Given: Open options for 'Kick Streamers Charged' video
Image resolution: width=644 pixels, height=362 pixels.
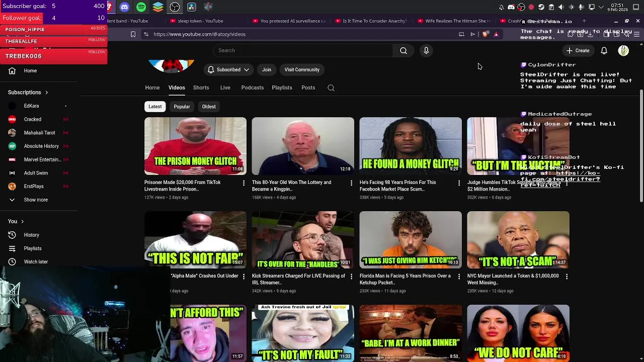Looking at the screenshot, I should point(351,277).
